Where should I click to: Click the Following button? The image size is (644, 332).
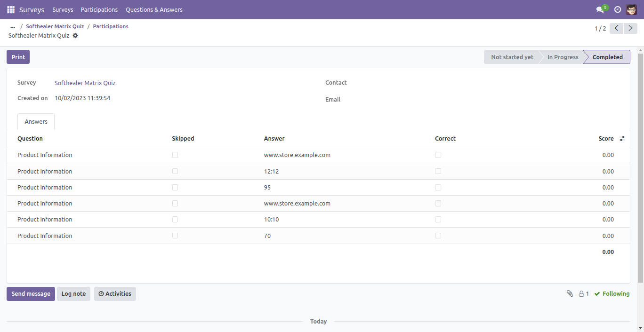[x=612, y=293]
